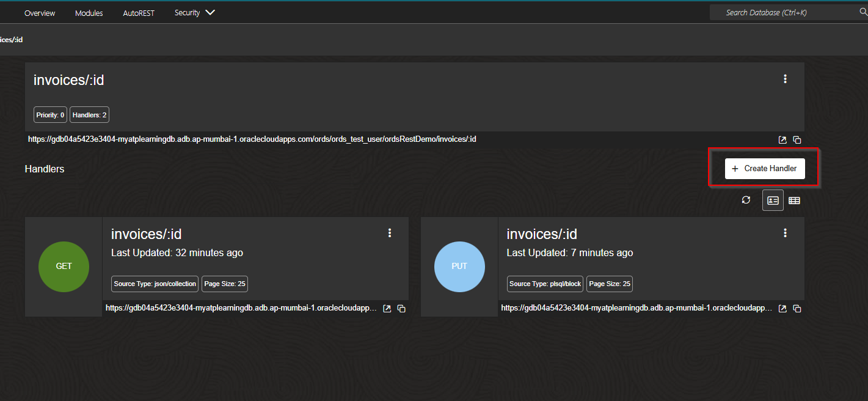Image resolution: width=868 pixels, height=401 pixels.
Task: Open the AutoREST section
Action: pos(139,12)
